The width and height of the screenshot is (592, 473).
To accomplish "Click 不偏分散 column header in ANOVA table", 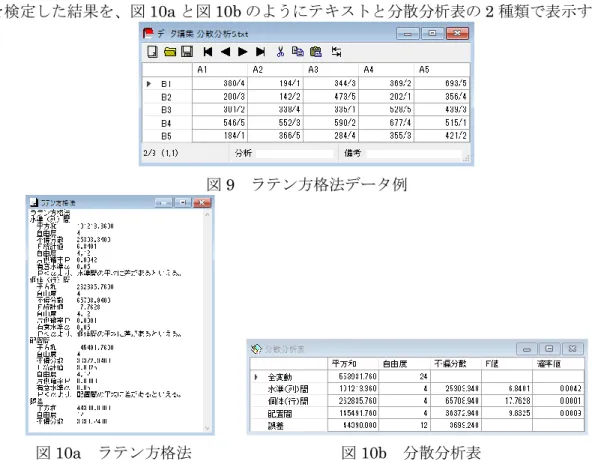I will (456, 364).
